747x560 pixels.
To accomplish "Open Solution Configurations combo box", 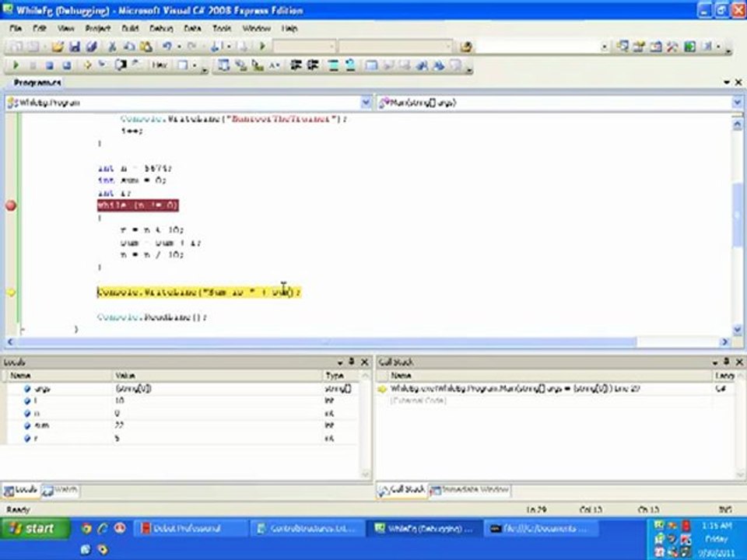I will (303, 47).
